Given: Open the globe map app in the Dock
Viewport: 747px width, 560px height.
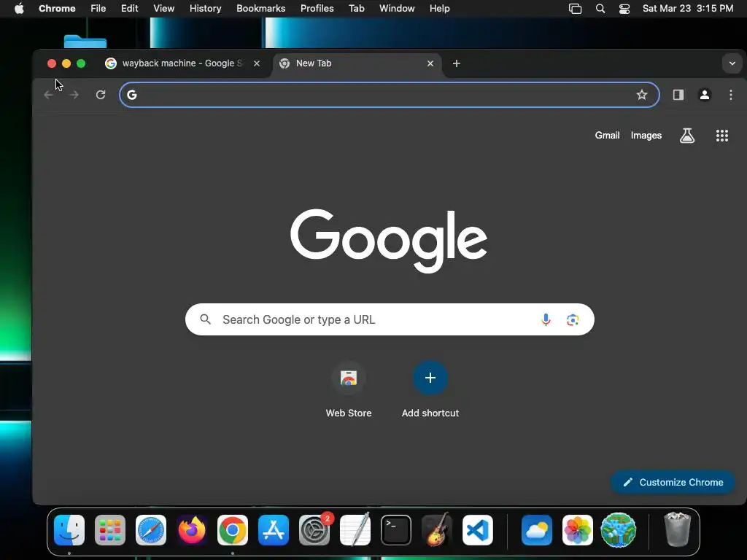Looking at the screenshot, I should coord(619,530).
